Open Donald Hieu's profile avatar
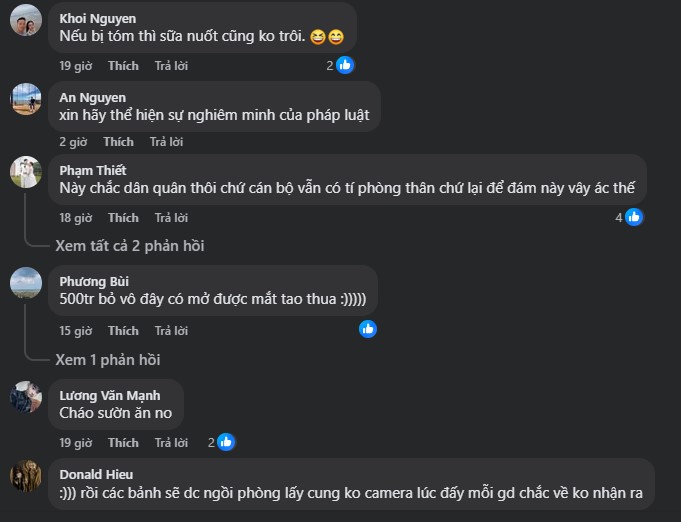Viewport: 681px width, 522px height. [x=26, y=475]
